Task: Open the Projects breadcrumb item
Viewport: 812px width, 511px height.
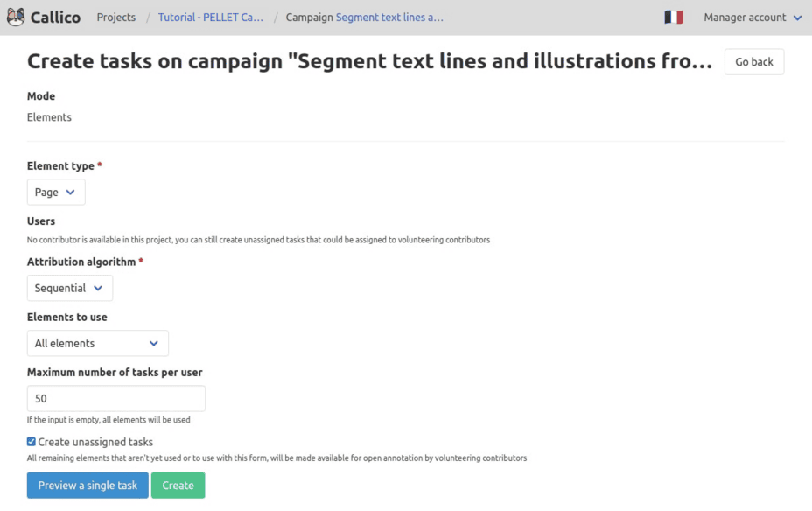Action: click(116, 17)
